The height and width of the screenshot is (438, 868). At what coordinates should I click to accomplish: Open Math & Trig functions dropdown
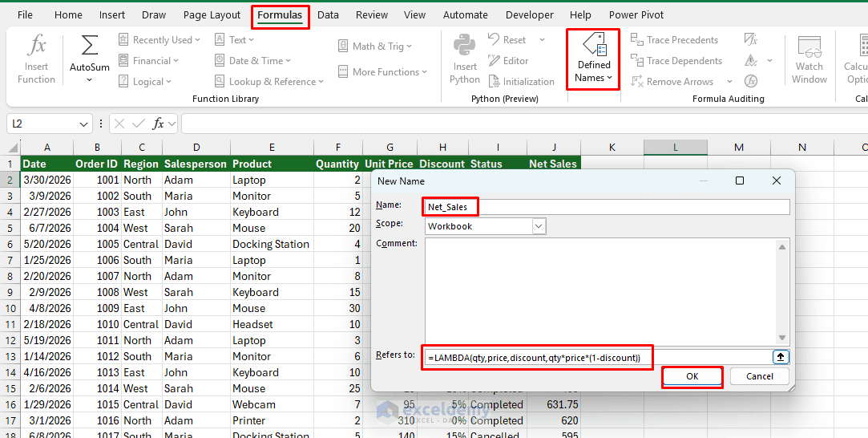(x=375, y=46)
